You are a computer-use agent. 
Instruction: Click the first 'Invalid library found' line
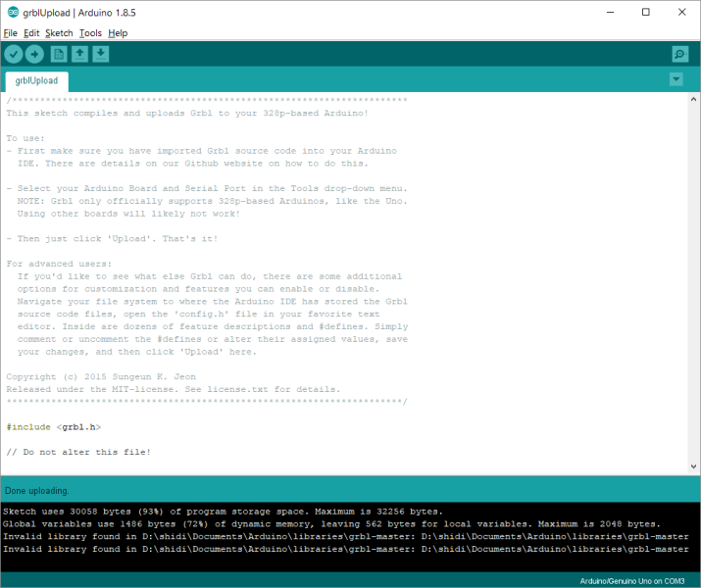pos(345,537)
